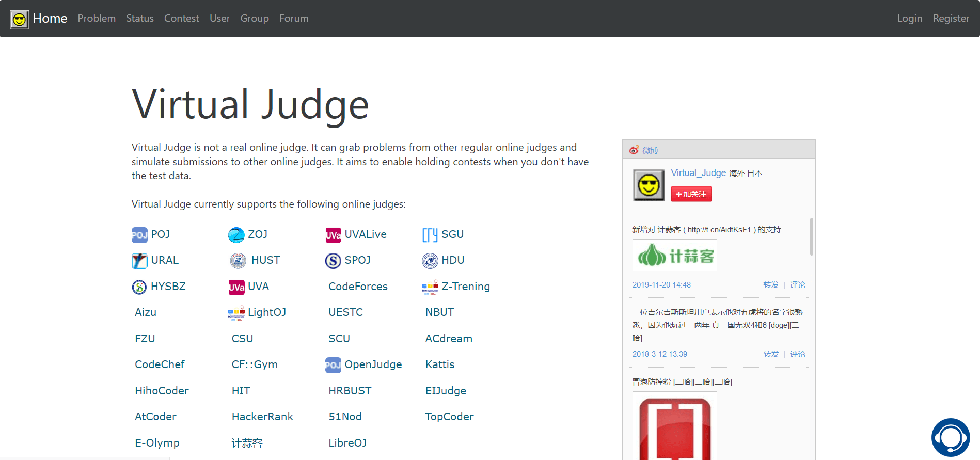Image resolution: width=980 pixels, height=460 pixels.
Task: Click the Weibo feed scrollbar
Action: point(811,236)
